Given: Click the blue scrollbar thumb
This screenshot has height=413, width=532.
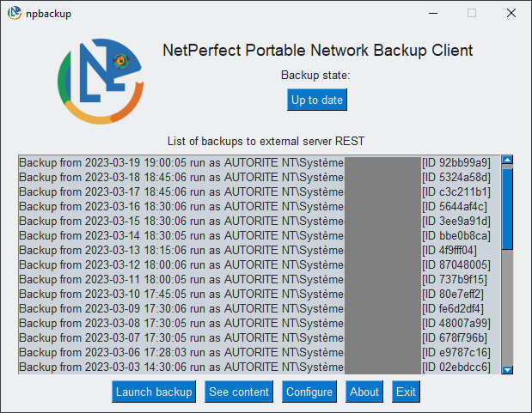Looking at the screenshot, I should [507, 209].
